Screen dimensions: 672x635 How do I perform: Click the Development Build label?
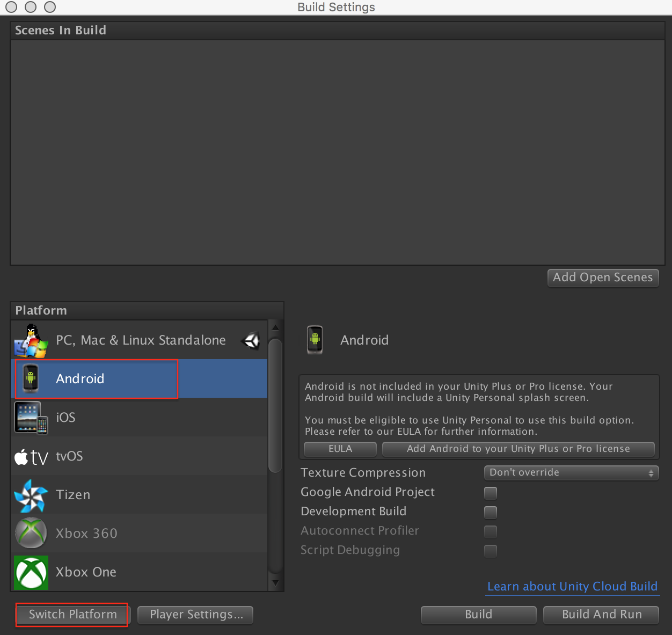tap(353, 511)
